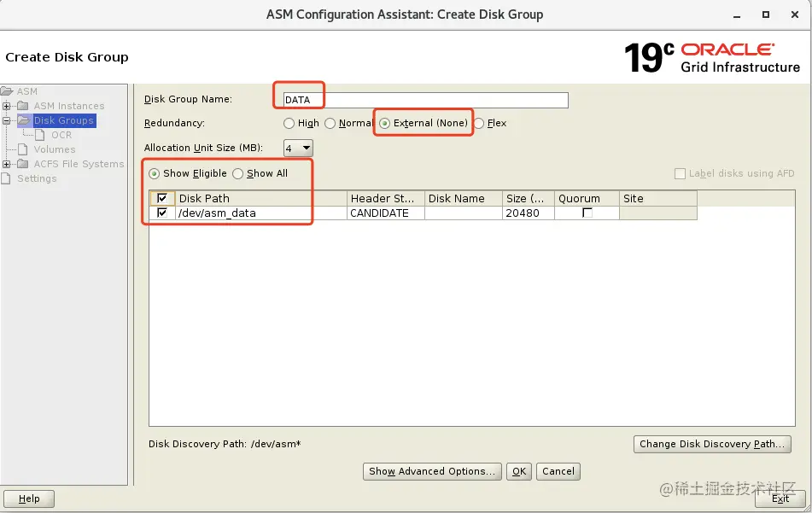This screenshot has height=513, width=812.
Task: Click the Site column header
Action: click(x=658, y=199)
